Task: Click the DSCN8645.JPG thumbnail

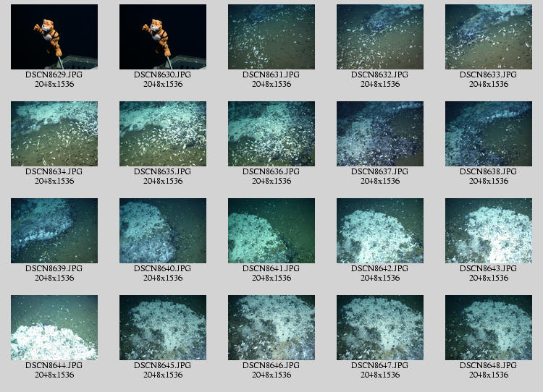Action: 163,328
